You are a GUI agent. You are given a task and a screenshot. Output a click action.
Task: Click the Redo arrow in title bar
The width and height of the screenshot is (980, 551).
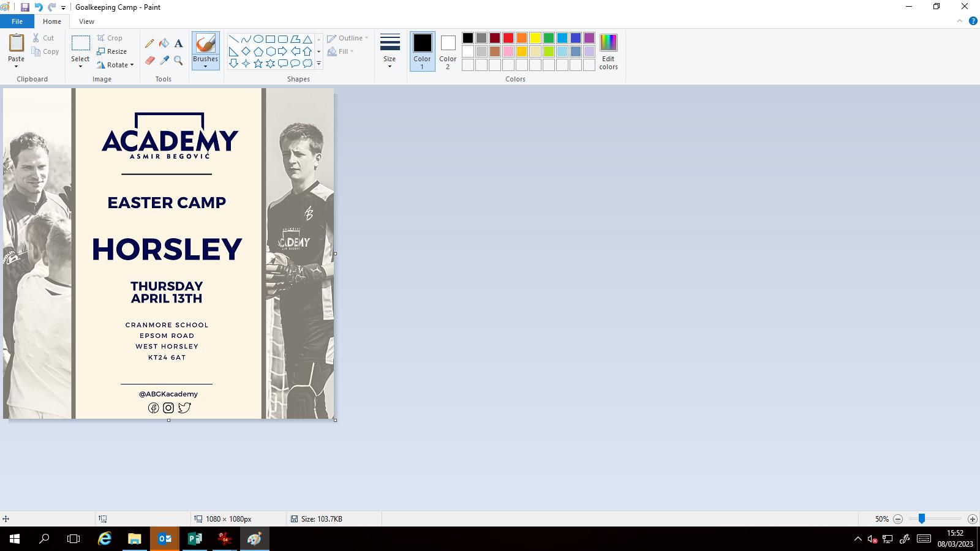pyautogui.click(x=51, y=7)
